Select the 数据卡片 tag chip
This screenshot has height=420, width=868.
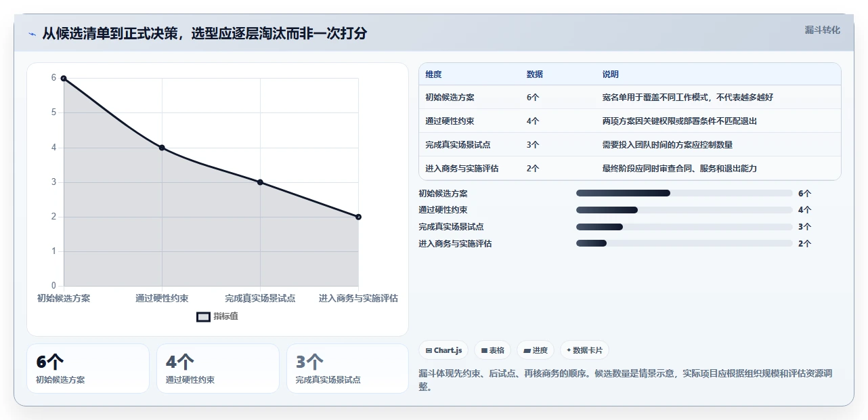click(x=584, y=350)
